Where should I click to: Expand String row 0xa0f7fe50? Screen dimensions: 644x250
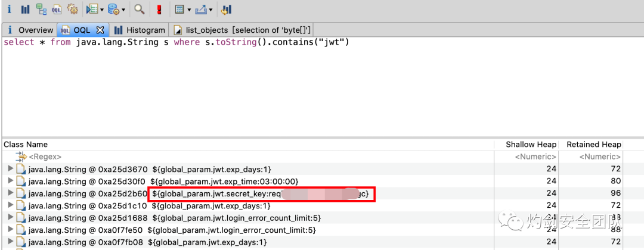pos(11,230)
